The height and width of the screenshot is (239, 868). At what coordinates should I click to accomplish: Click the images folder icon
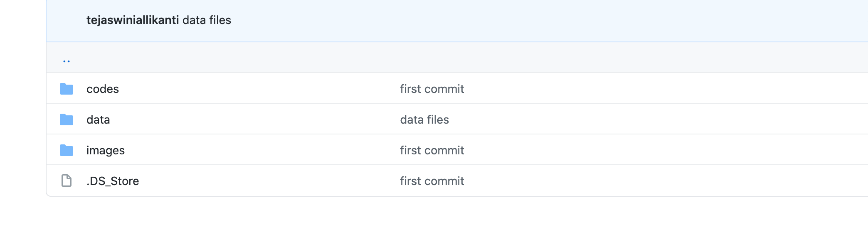pyautogui.click(x=67, y=150)
